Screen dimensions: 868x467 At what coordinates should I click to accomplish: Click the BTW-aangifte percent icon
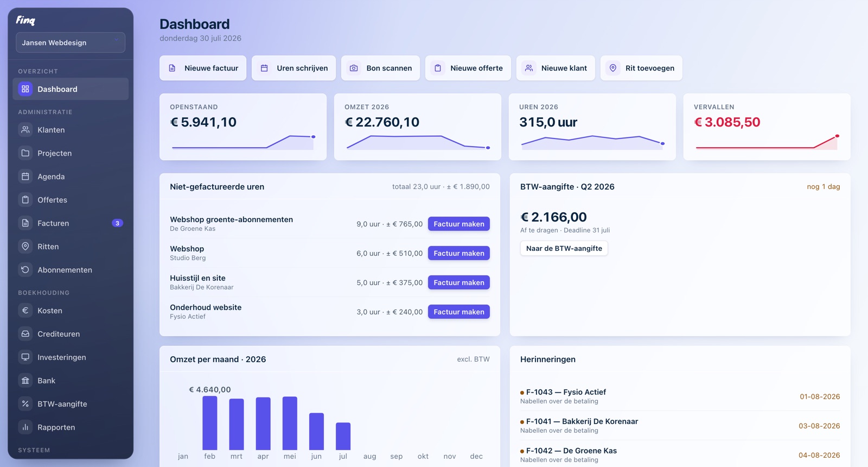coord(25,404)
